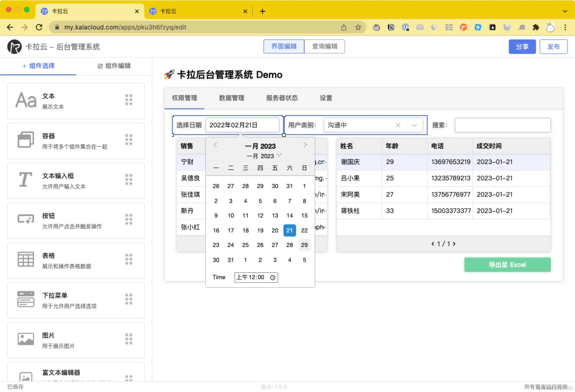Select day 29 in the last January row
The image size is (575, 392).
pos(304,245)
